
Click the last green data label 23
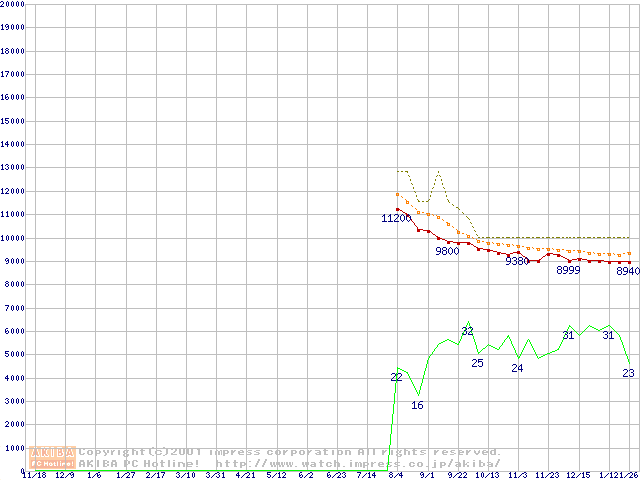[x=628, y=373]
